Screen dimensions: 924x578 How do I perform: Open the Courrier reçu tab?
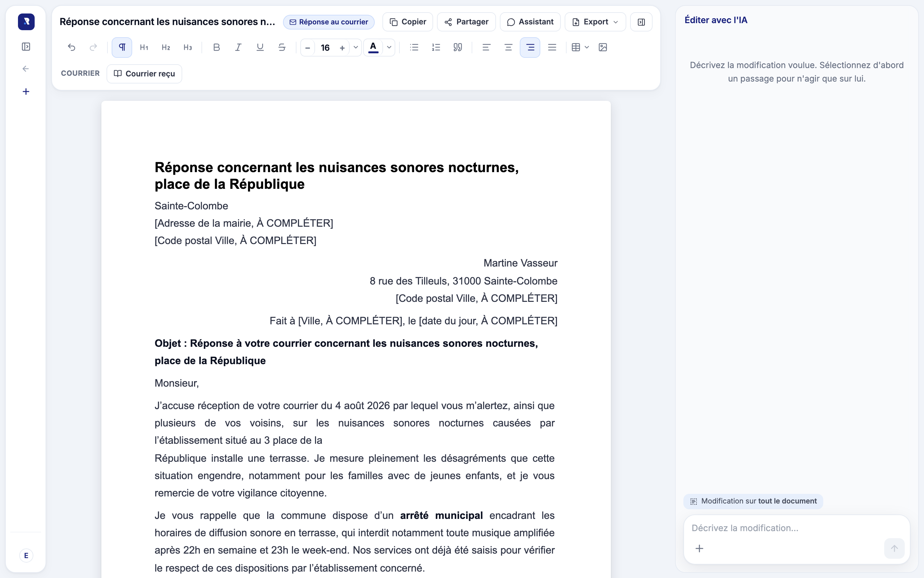coord(144,74)
